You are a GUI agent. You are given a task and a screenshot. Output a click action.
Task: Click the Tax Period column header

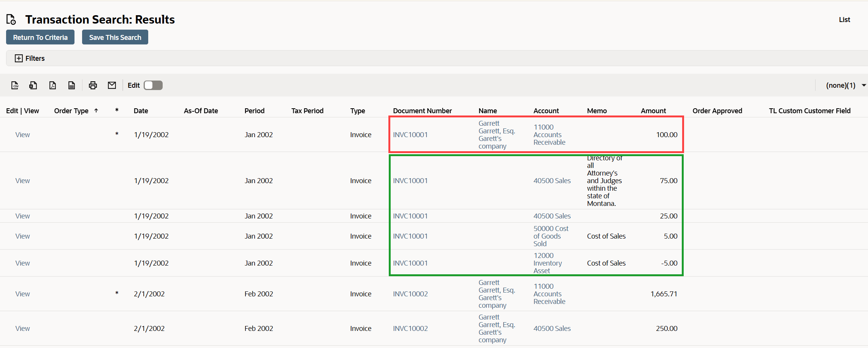[x=307, y=111]
